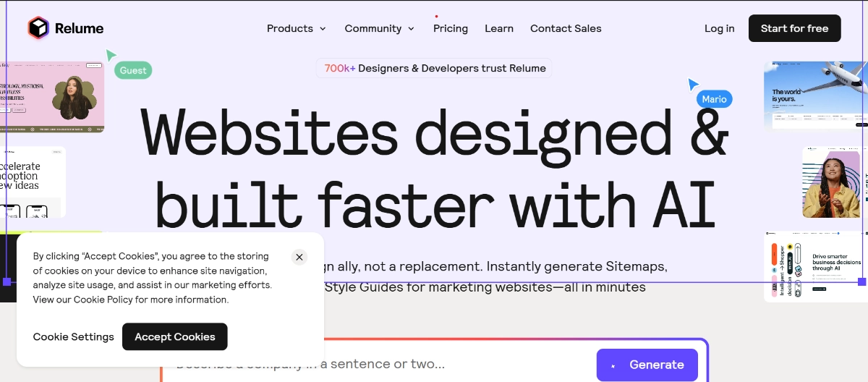Click the Guest cursor label
Image resolution: width=868 pixels, height=382 pixels.
click(x=133, y=70)
